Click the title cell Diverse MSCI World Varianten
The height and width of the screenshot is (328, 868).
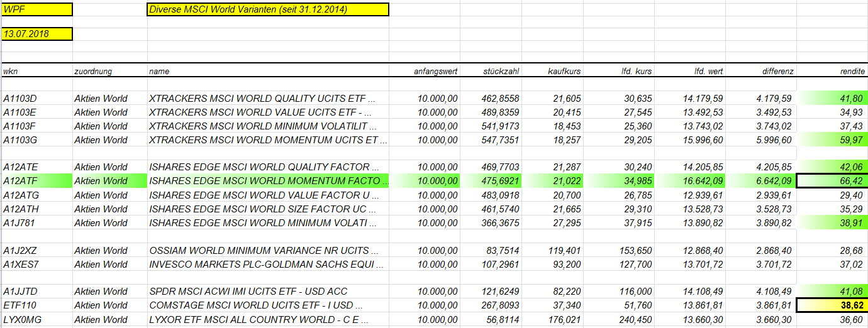pyautogui.click(x=268, y=9)
